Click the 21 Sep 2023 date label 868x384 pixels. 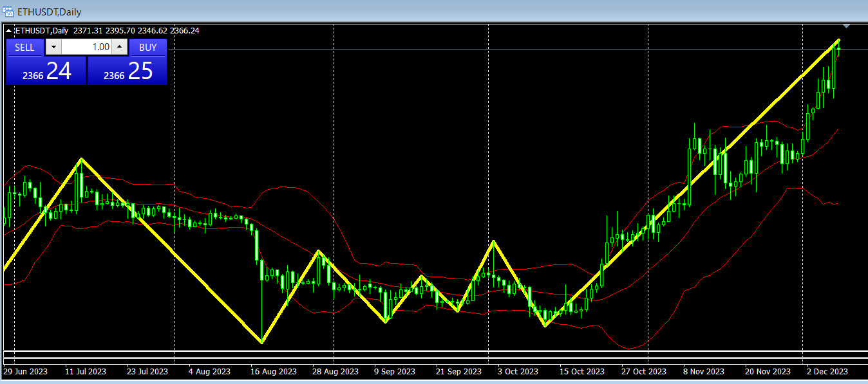(x=458, y=372)
